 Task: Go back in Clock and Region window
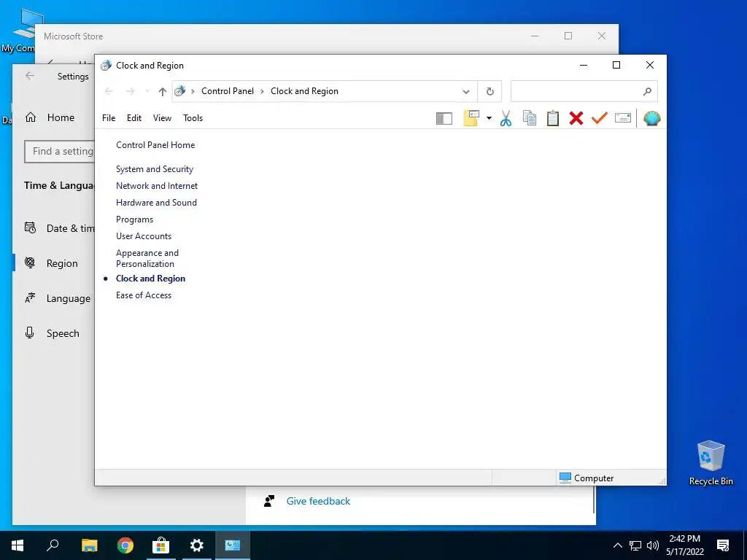click(x=109, y=91)
